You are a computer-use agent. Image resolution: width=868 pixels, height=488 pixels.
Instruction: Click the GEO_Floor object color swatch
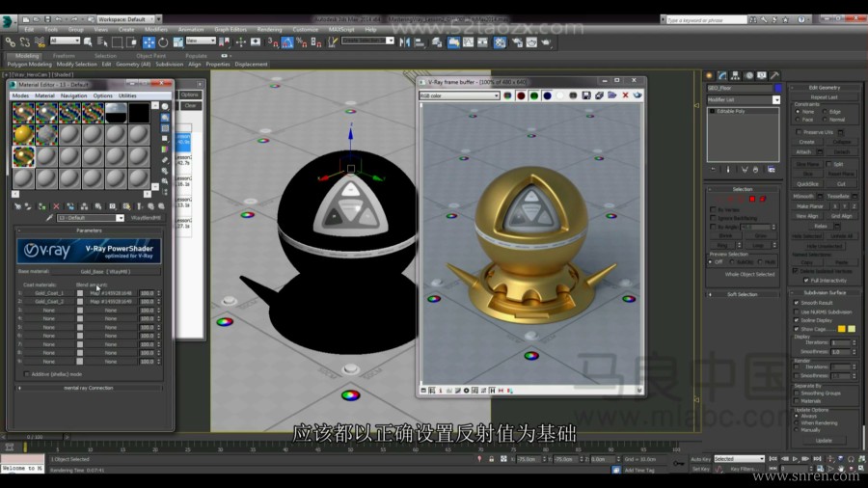point(778,88)
